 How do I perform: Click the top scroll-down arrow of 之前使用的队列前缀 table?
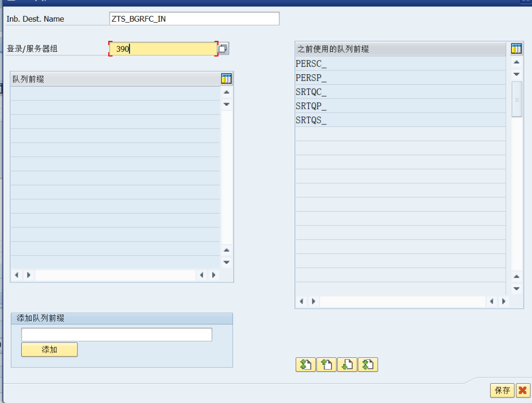516,74
